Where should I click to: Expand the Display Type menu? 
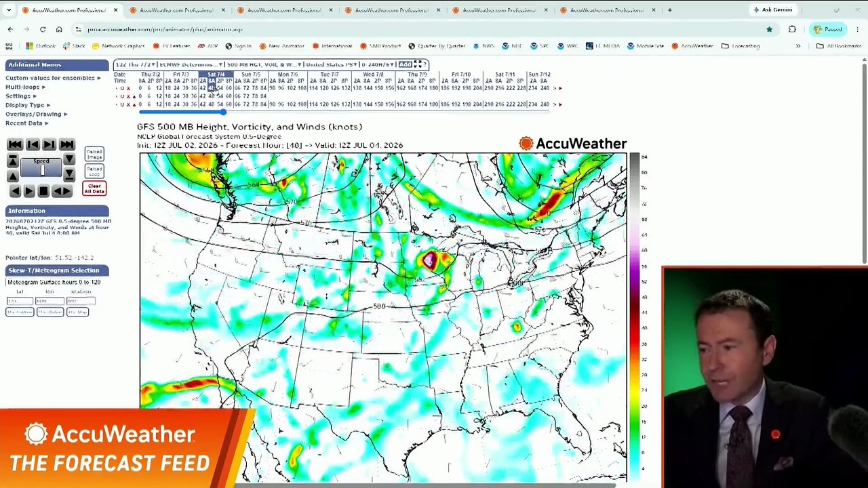(x=28, y=105)
